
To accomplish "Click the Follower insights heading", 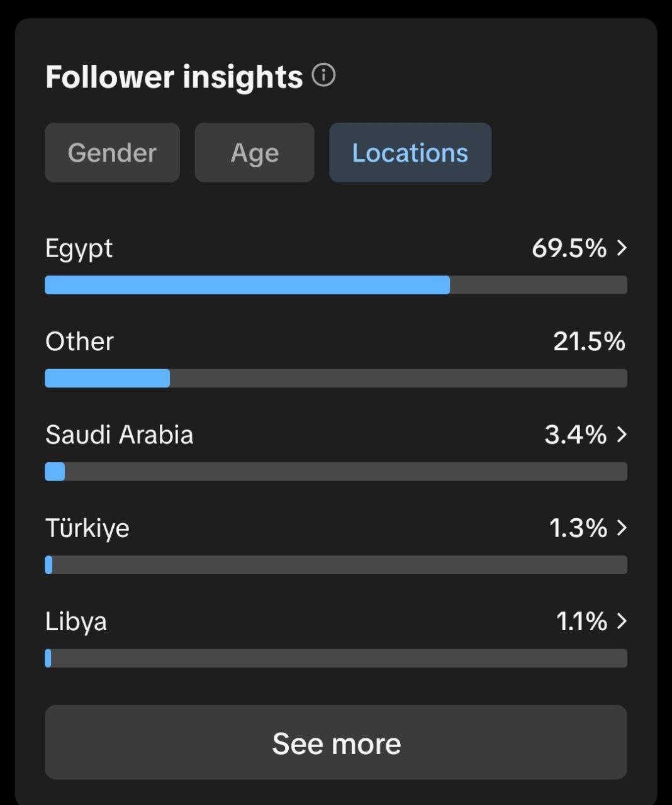I will click(174, 77).
